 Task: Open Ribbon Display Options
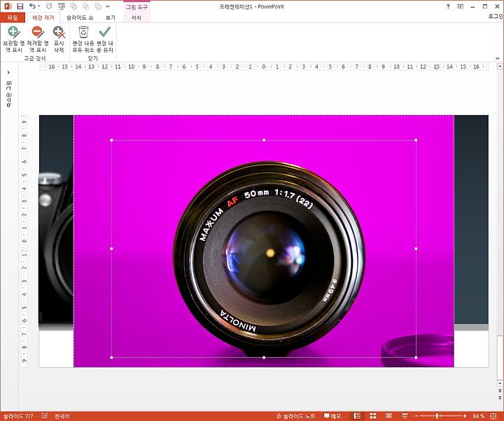[461, 6]
